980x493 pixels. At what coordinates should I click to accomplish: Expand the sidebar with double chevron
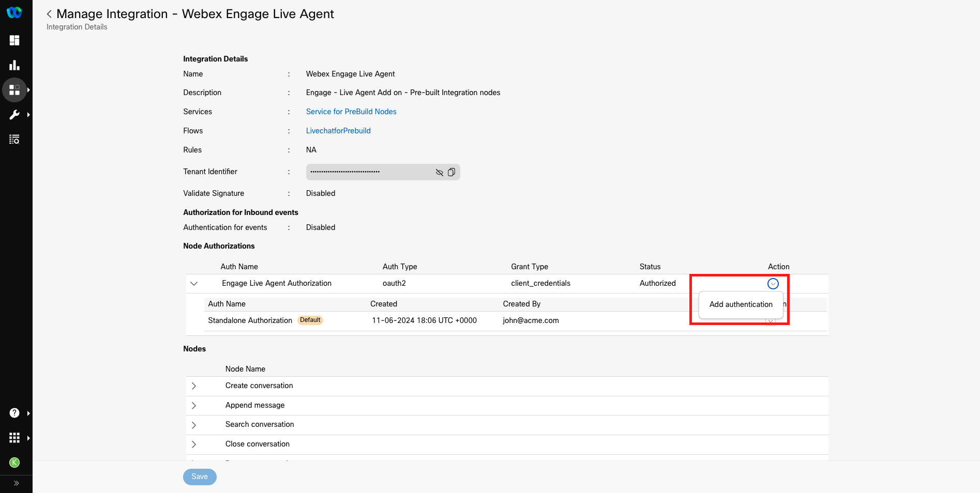[x=16, y=484]
